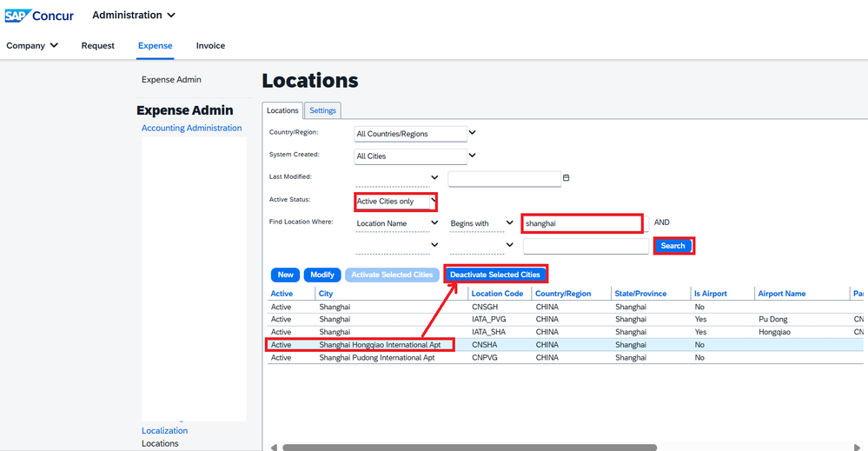The height and width of the screenshot is (451, 868).
Task: Select the Shanghai Pudong International Apt row
Action: click(377, 358)
